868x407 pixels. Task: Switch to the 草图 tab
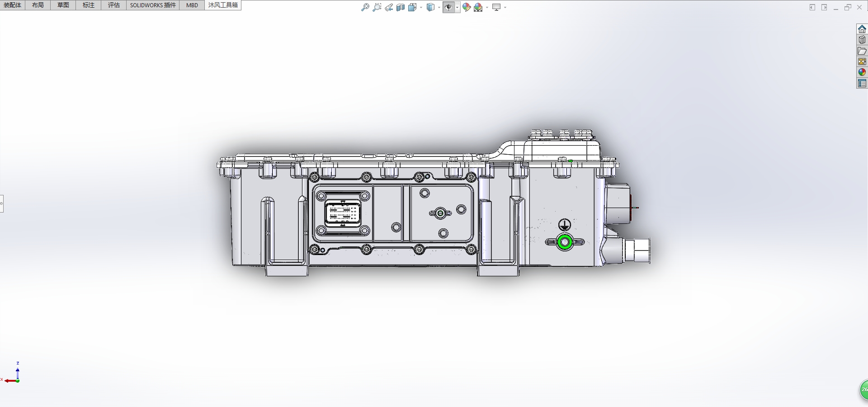tap(63, 5)
